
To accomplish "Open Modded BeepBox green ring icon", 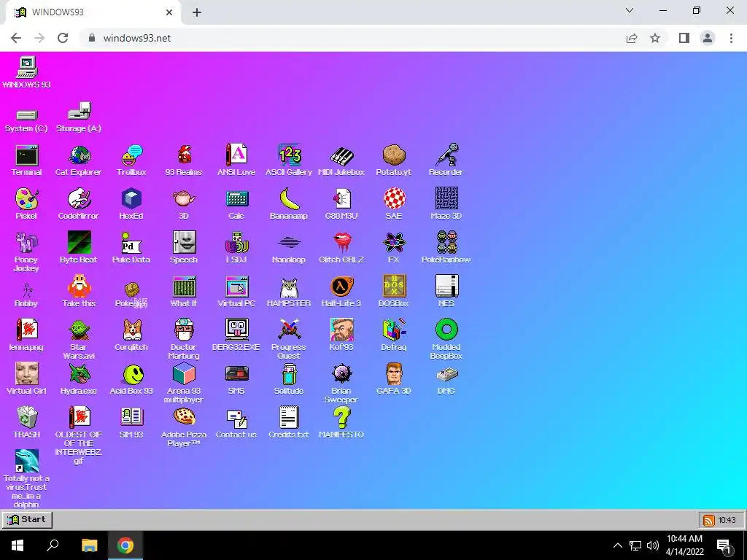I will click(x=446, y=330).
